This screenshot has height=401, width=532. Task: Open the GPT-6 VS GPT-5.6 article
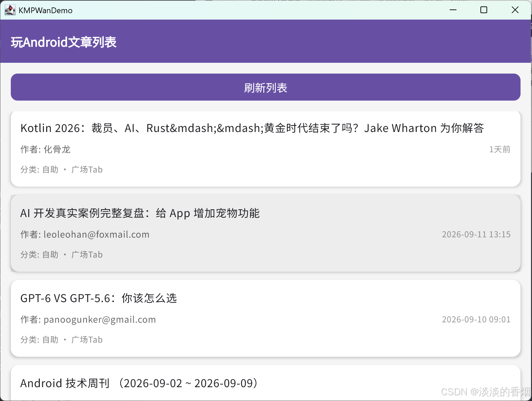(266, 318)
